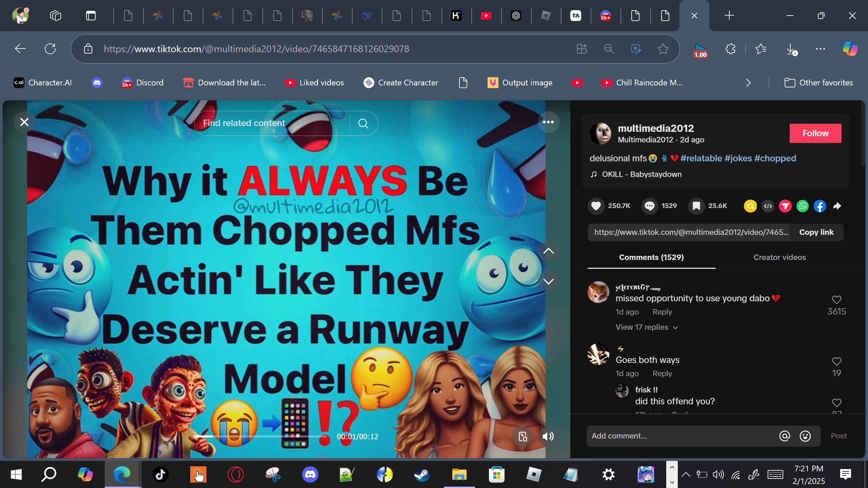
Task: Insert emoji in comment box
Action: (805, 436)
